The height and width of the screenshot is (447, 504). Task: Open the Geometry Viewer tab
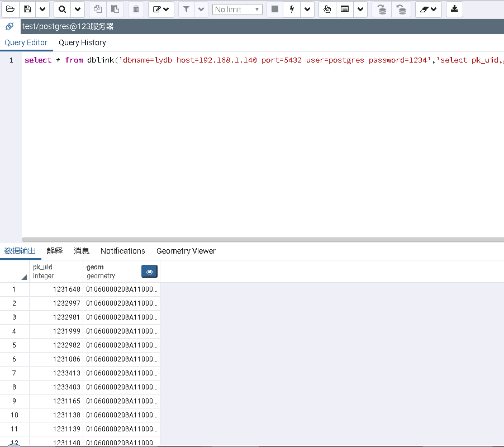[x=186, y=251]
